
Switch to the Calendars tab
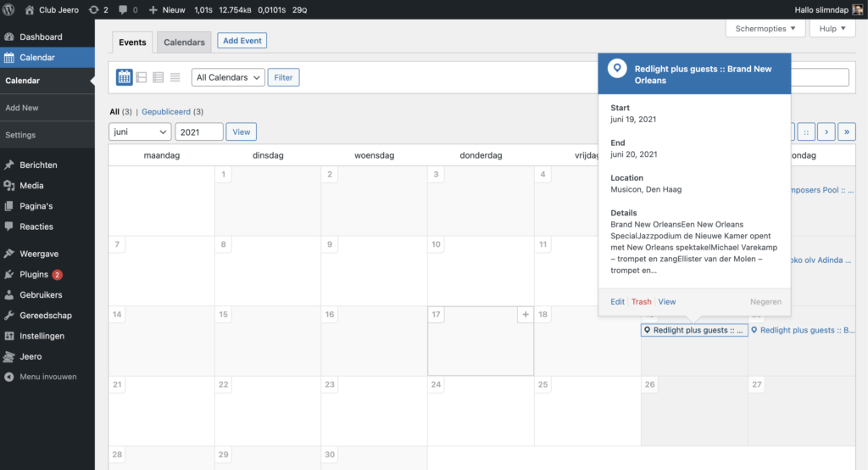point(184,42)
